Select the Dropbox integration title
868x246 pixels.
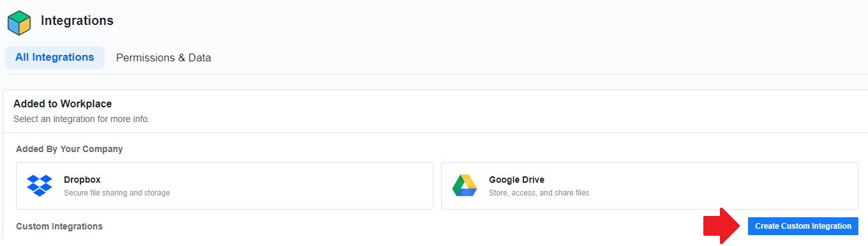82,180
